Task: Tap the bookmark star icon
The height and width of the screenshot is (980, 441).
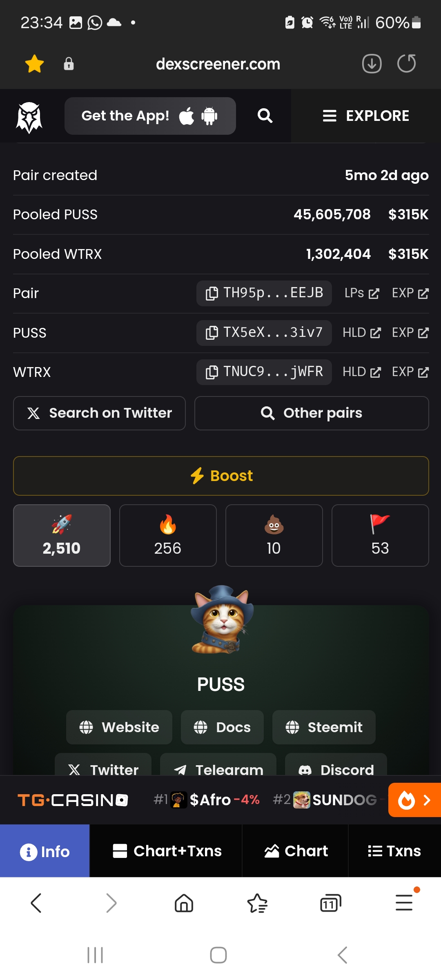Action: tap(35, 64)
